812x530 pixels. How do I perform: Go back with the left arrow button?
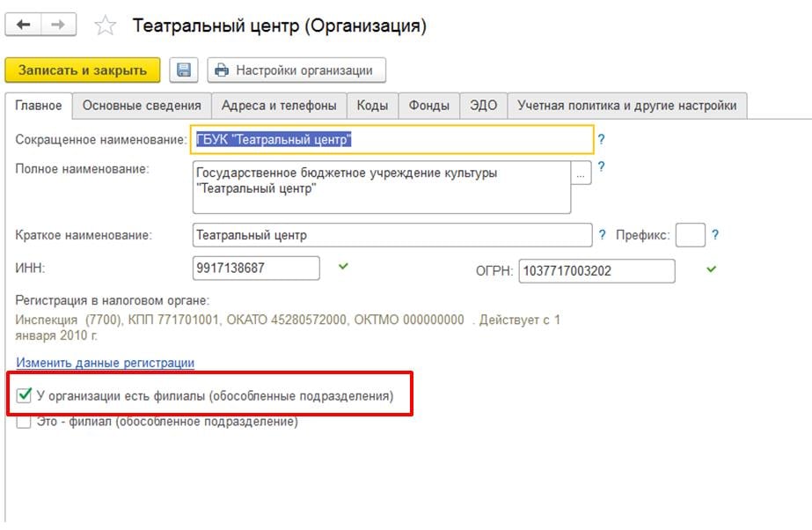click(x=23, y=25)
